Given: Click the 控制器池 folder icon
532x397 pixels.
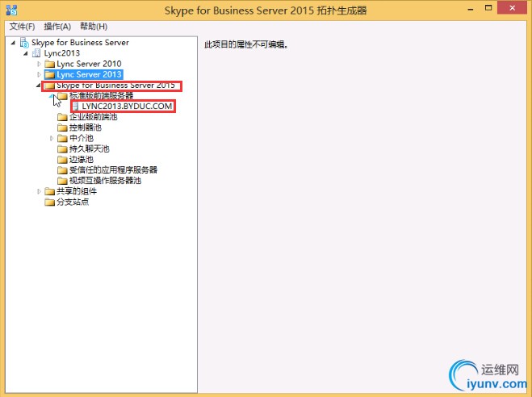Looking at the screenshot, I should coord(62,127).
